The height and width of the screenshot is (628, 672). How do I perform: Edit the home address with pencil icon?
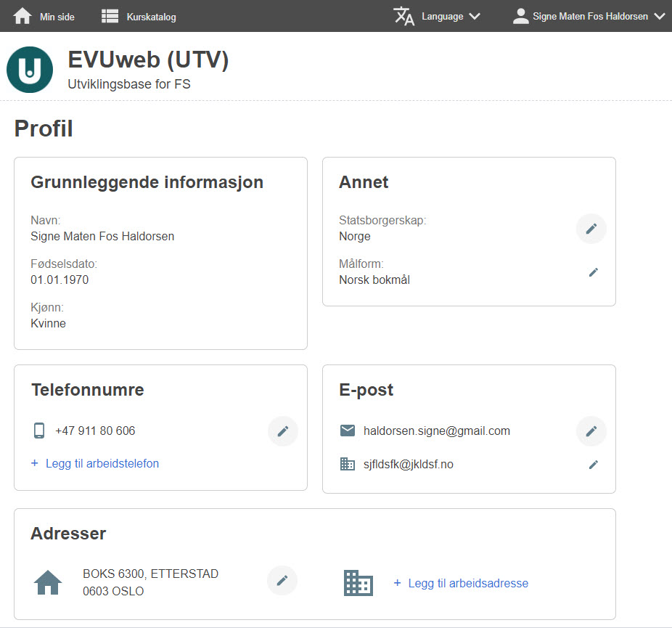[x=282, y=581]
